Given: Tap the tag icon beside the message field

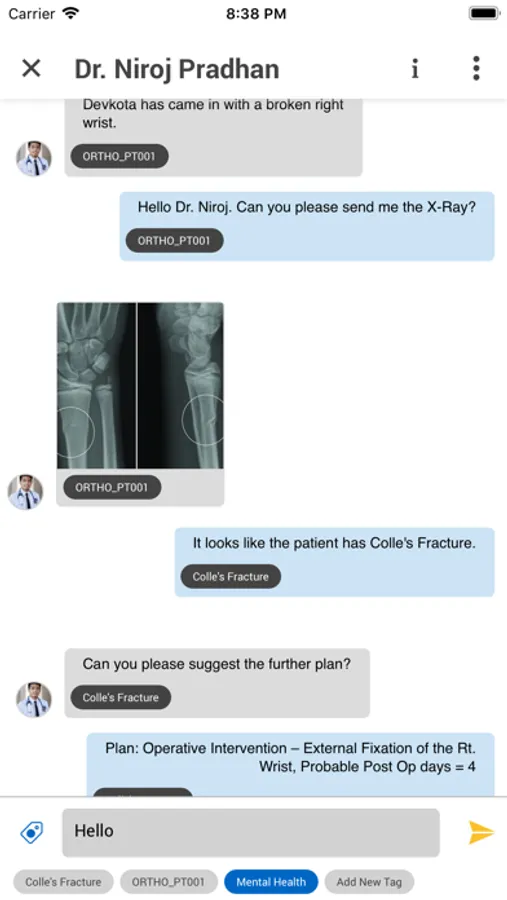Looking at the screenshot, I should click(x=32, y=832).
